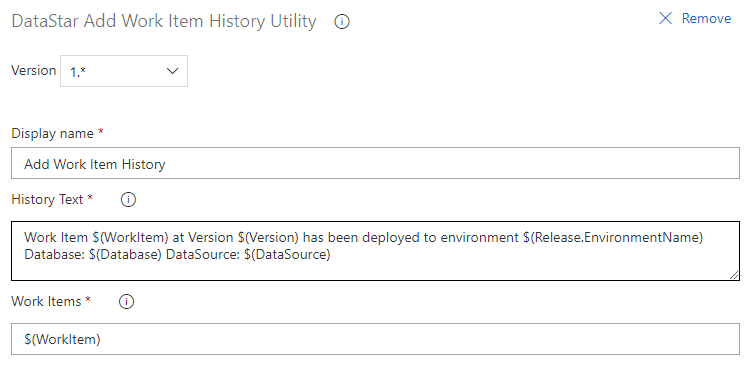
Task: Open info icon beside the utility title
Action: pyautogui.click(x=342, y=22)
